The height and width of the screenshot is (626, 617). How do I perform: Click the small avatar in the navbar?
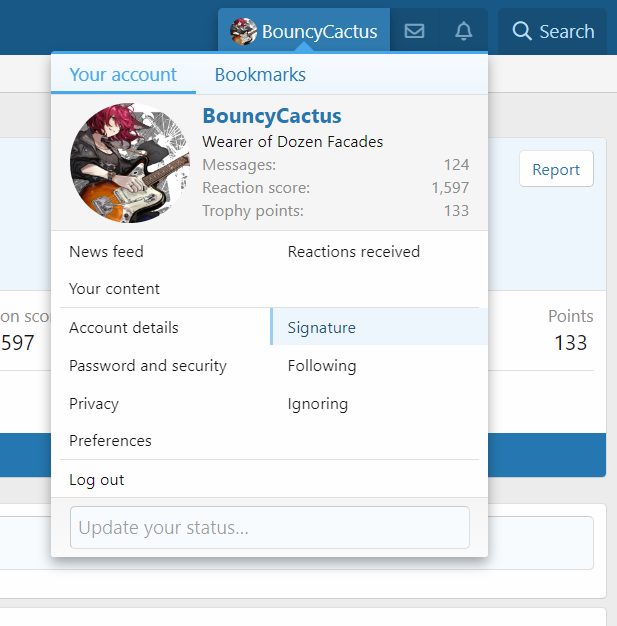pos(243,31)
